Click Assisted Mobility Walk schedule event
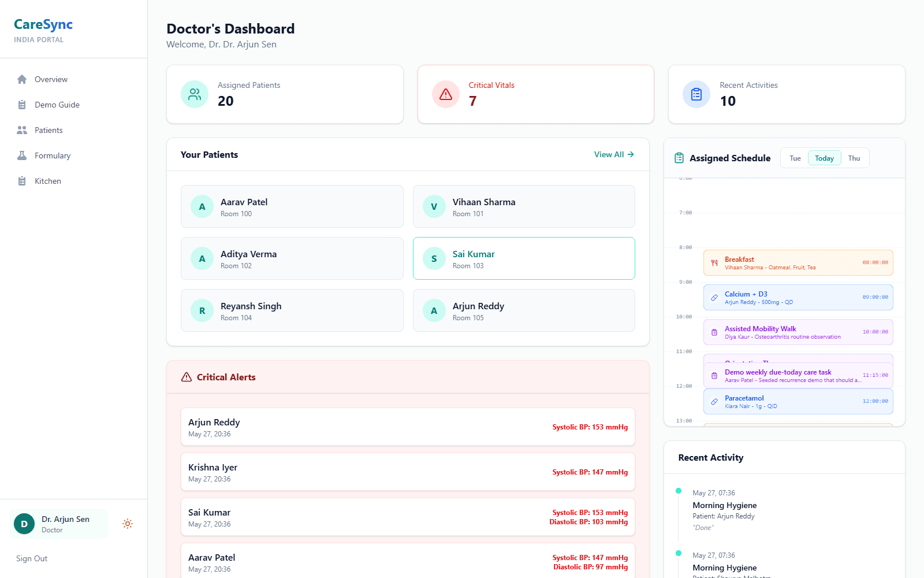Screen dimensions: 924x578 coord(798,332)
